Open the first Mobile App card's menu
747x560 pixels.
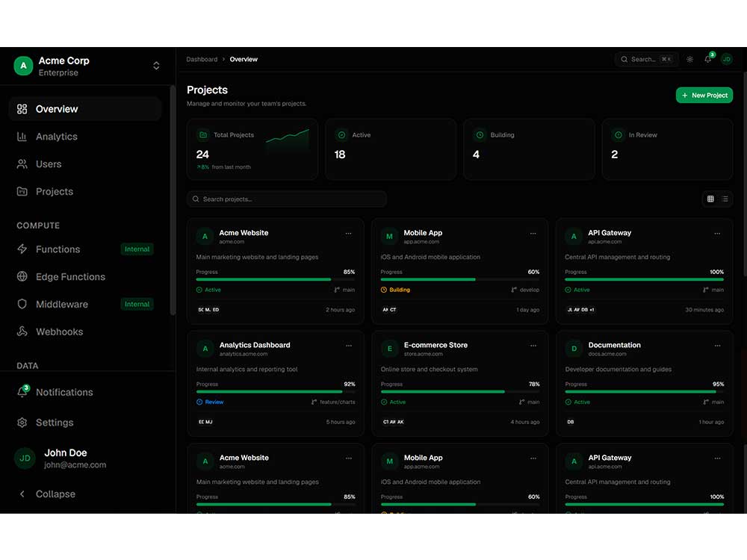[x=533, y=233]
